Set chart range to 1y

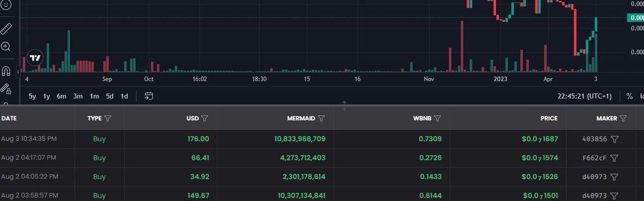tap(47, 96)
